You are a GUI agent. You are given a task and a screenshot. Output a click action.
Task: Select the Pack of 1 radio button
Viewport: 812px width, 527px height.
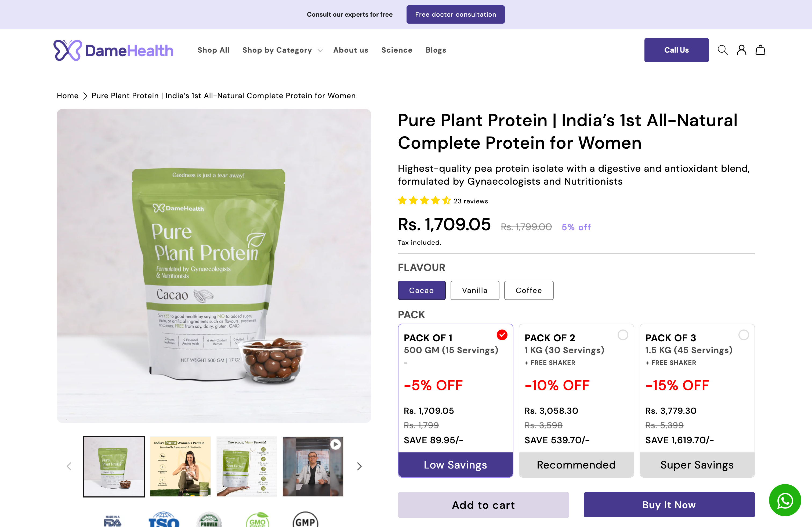502,335
